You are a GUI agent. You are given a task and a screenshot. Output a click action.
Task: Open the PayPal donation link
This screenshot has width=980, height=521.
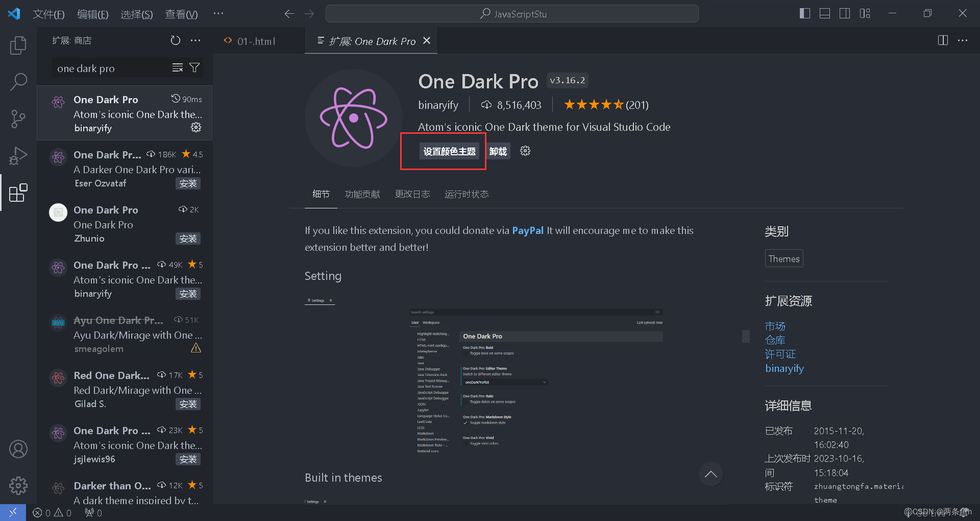[528, 230]
